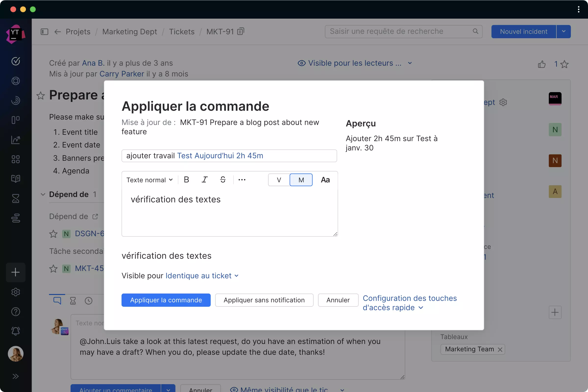Switch the editor to Markdown mode
The height and width of the screenshot is (392, 588).
click(x=301, y=180)
